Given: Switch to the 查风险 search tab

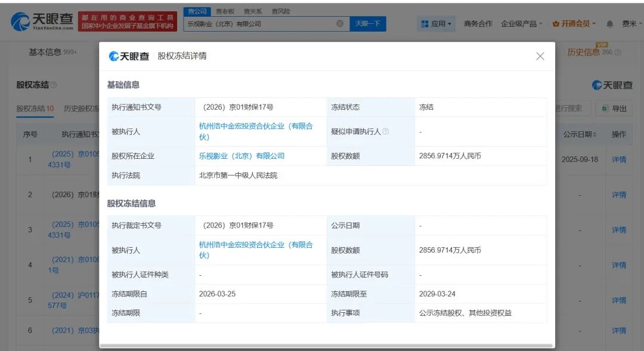Looking at the screenshot, I should [x=280, y=11].
